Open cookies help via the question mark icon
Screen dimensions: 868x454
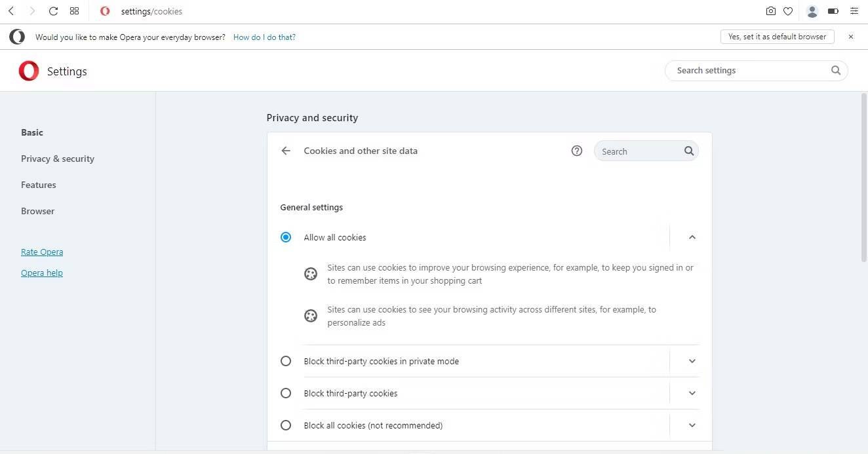(x=576, y=151)
